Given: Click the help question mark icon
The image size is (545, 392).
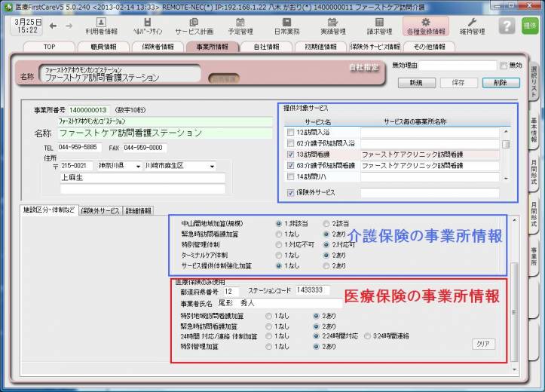Looking at the screenshot, I should 507,26.
